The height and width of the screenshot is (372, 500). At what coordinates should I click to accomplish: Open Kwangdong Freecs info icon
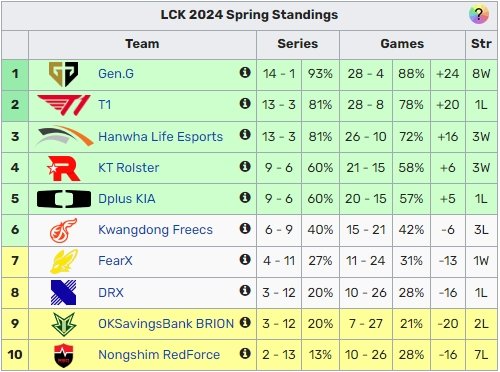coord(245,228)
